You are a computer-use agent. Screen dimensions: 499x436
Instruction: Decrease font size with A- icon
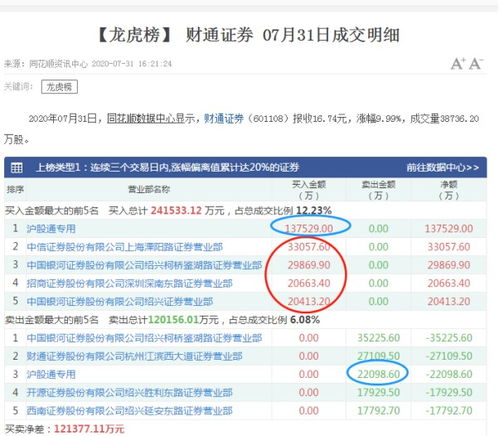click(x=476, y=63)
